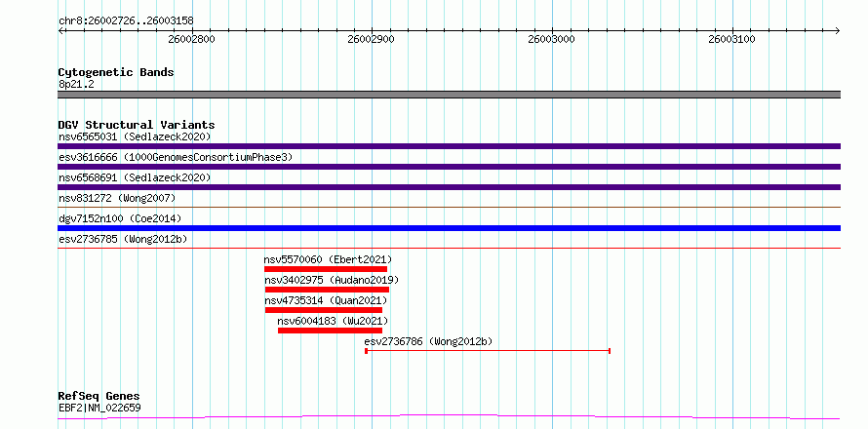Viewport: 868px width, 429px height.
Task: Click the 26003100 ruler position label
Action: click(731, 39)
